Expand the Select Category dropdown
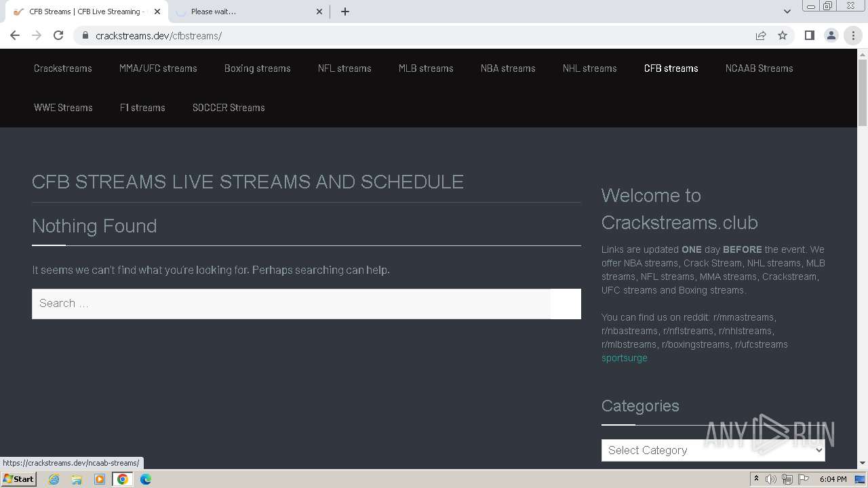 click(713, 450)
